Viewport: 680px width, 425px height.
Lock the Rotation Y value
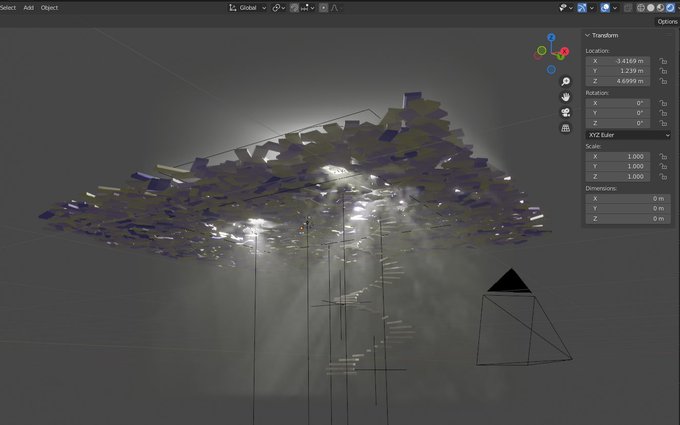[x=663, y=113]
